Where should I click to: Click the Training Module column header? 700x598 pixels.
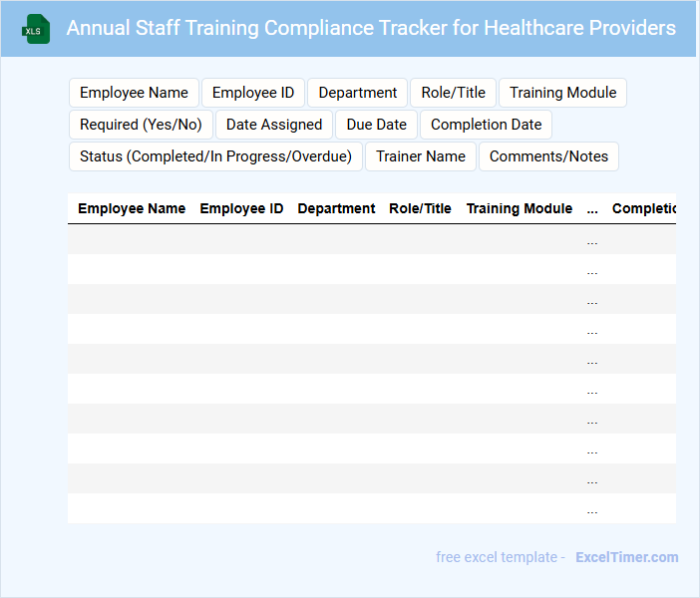coord(520,209)
